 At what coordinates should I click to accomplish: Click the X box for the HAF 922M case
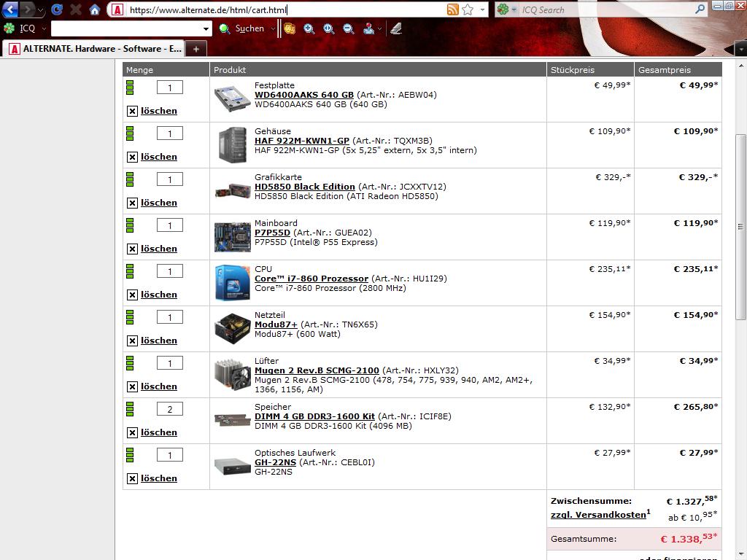point(133,157)
